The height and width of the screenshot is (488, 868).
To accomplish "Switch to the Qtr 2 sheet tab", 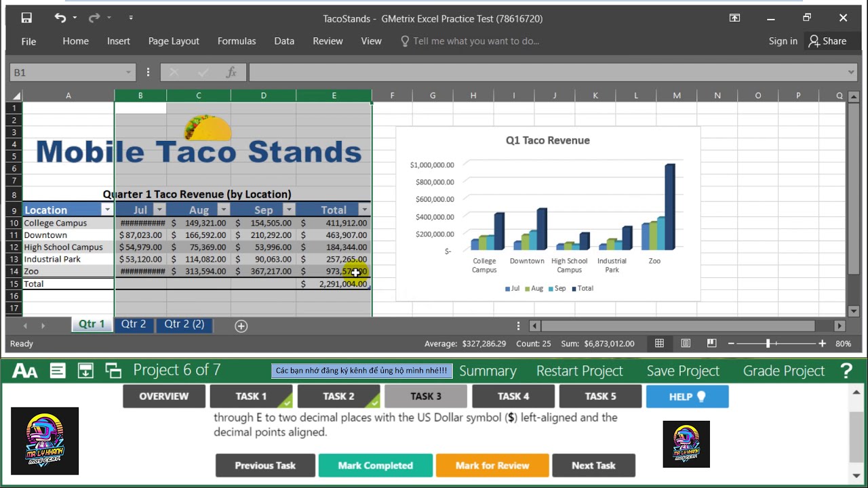I will tap(134, 324).
